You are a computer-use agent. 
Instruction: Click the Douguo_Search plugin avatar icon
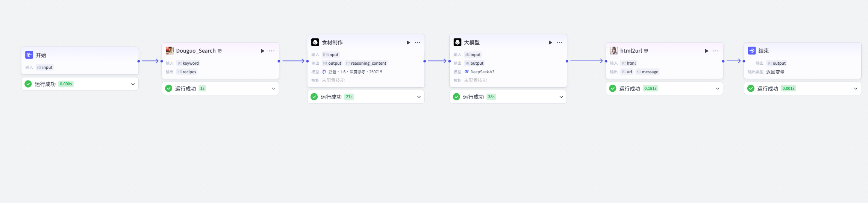(x=170, y=51)
